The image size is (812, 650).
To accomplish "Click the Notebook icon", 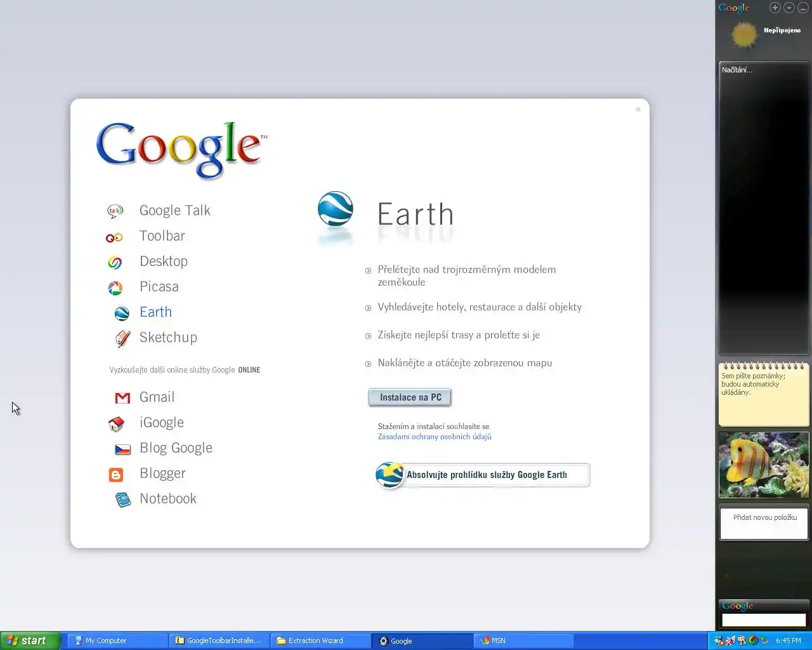I will coord(122,500).
